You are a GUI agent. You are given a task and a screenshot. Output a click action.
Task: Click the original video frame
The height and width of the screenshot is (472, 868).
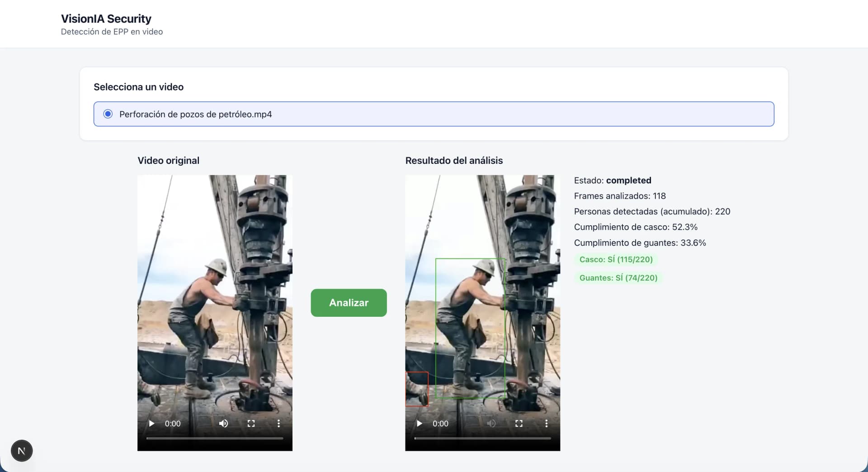click(215, 294)
